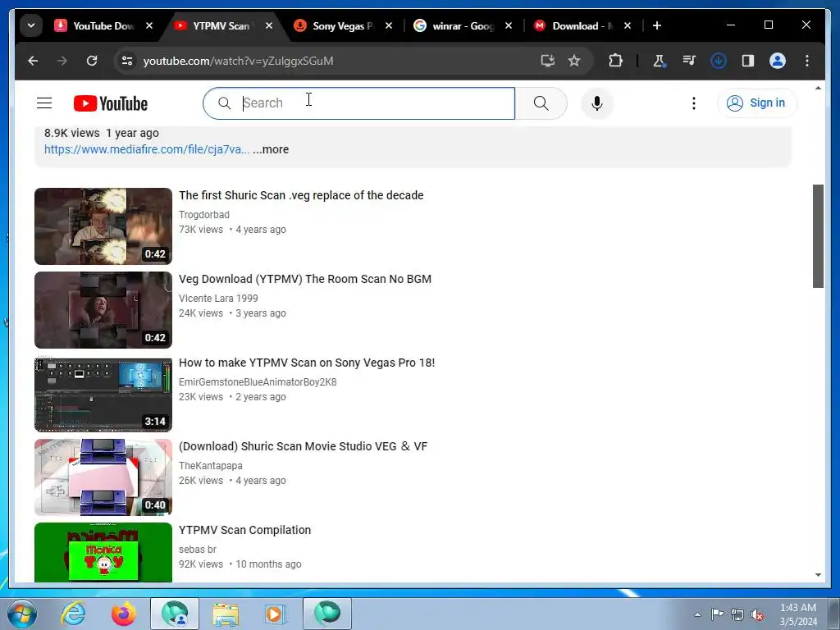Toggle the browser side panel

pyautogui.click(x=748, y=61)
